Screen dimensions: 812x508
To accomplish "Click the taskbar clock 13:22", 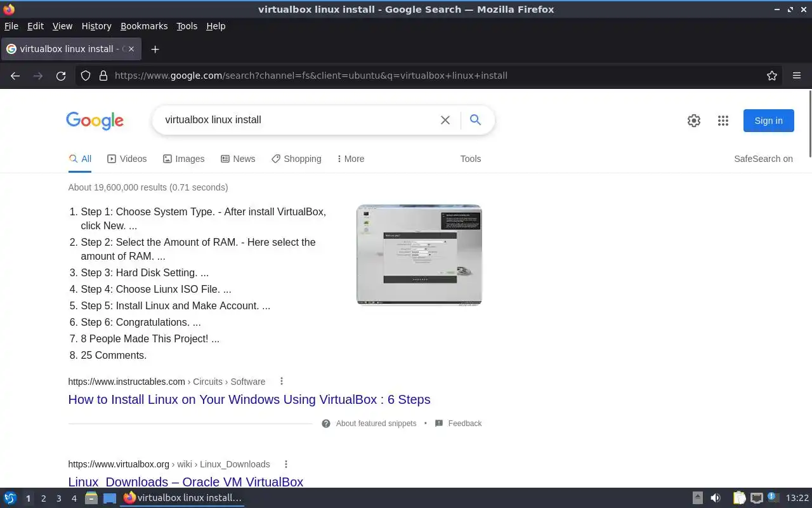I will pyautogui.click(x=797, y=498).
